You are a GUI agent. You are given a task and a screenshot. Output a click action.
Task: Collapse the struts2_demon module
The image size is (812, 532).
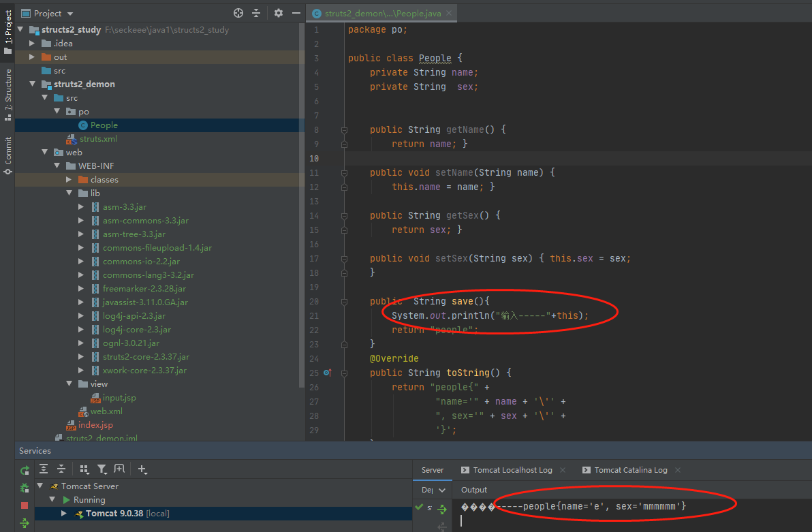coord(33,84)
